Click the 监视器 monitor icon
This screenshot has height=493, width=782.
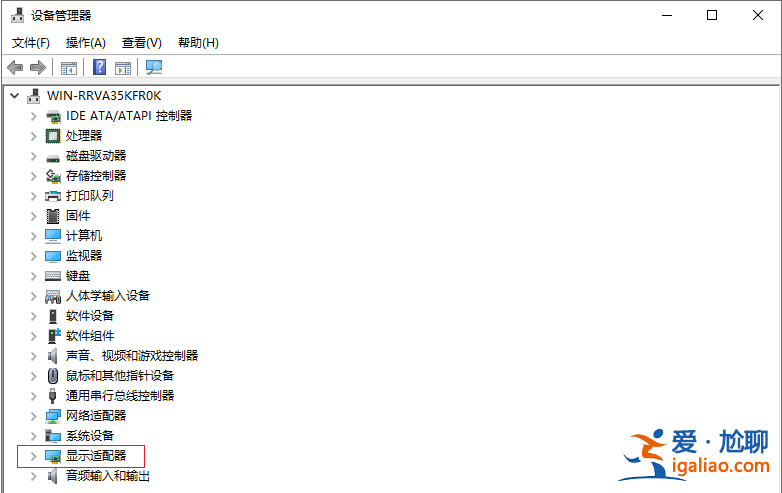click(x=53, y=256)
